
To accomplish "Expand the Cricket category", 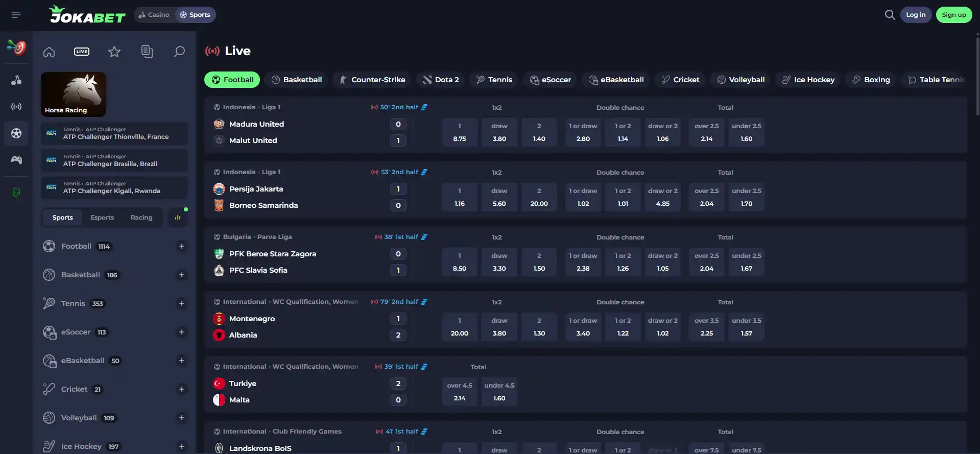I will (181, 389).
